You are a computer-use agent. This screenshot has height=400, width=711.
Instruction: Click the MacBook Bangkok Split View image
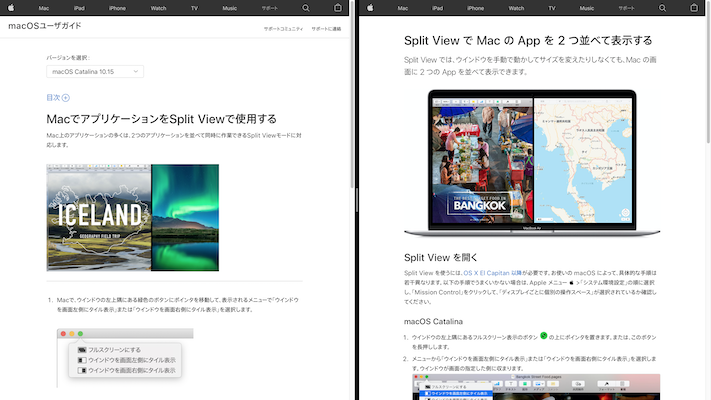pyautogui.click(x=532, y=163)
